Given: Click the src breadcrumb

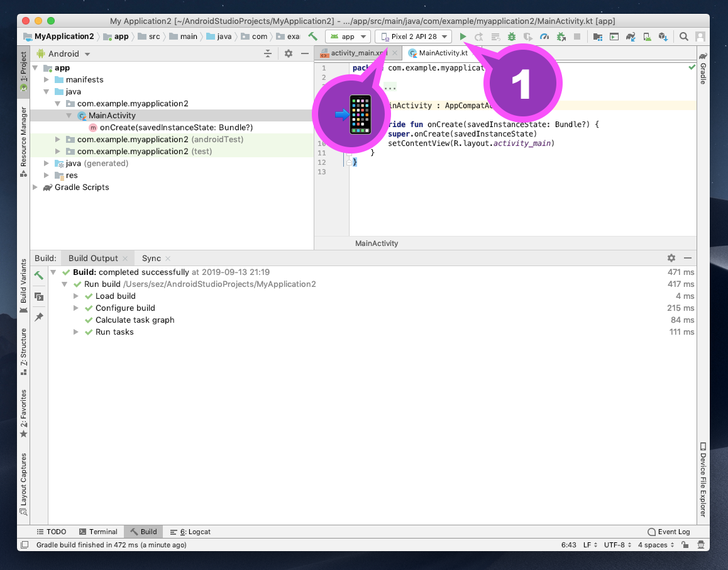Looking at the screenshot, I should pos(149,36).
